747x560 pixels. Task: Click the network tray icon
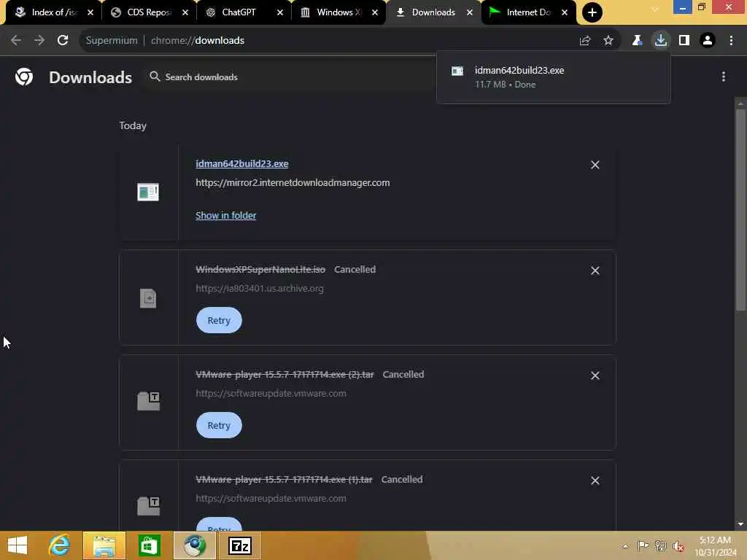pos(660,545)
